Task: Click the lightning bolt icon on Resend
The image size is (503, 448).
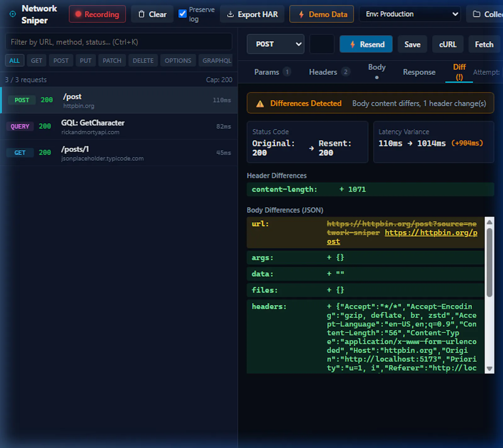Action: pyautogui.click(x=353, y=44)
